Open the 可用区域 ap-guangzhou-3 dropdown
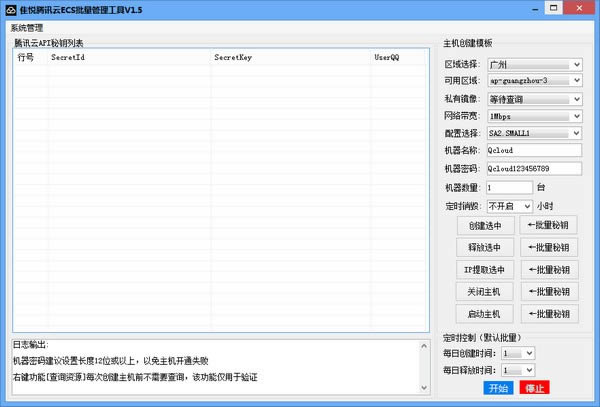This screenshot has height=407, width=600. click(x=533, y=81)
